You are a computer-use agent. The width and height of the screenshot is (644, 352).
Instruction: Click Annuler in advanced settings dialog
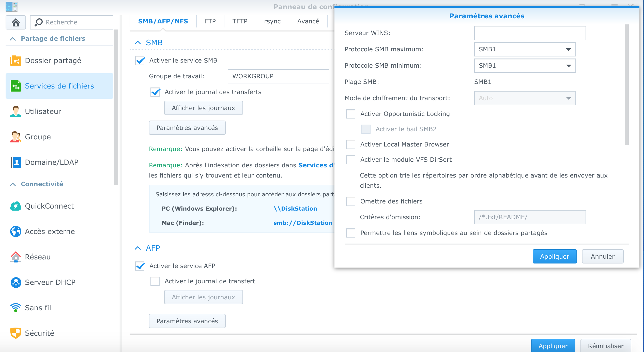[x=602, y=256]
